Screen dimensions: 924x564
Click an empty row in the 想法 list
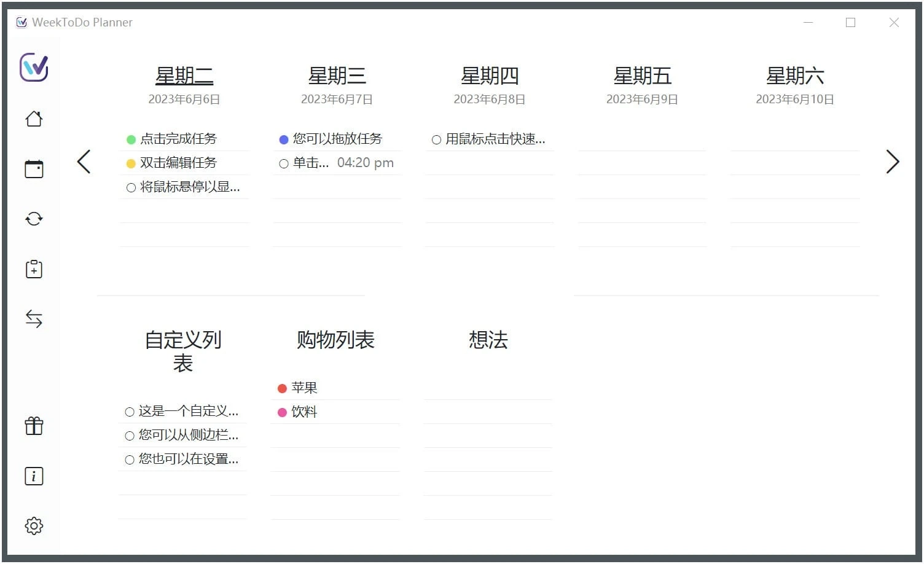coord(487,387)
